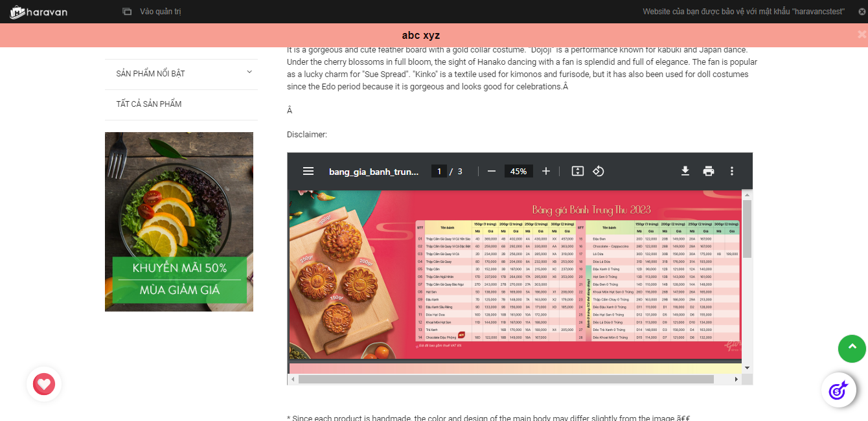Click the green scroll-to-top button
This screenshot has width=868, height=421.
point(852,348)
